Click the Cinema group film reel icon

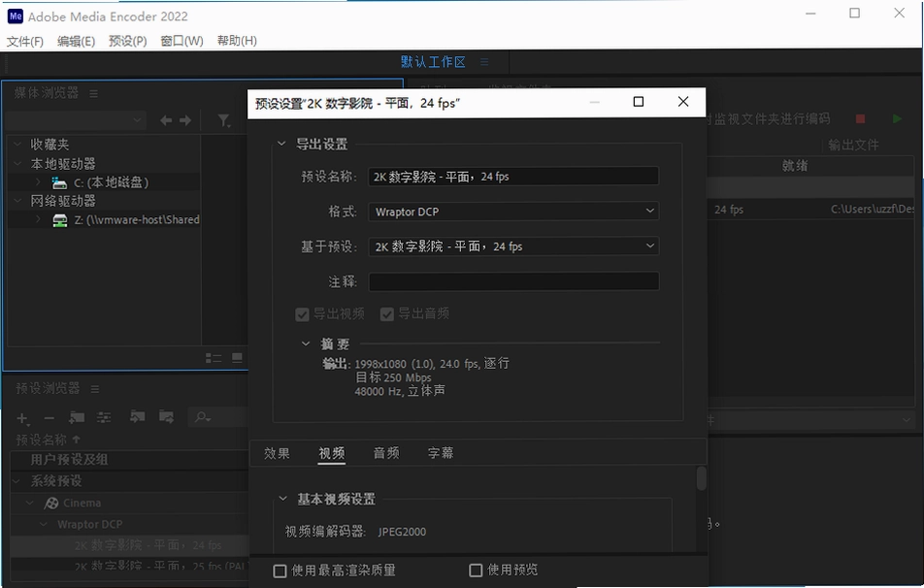[51, 504]
